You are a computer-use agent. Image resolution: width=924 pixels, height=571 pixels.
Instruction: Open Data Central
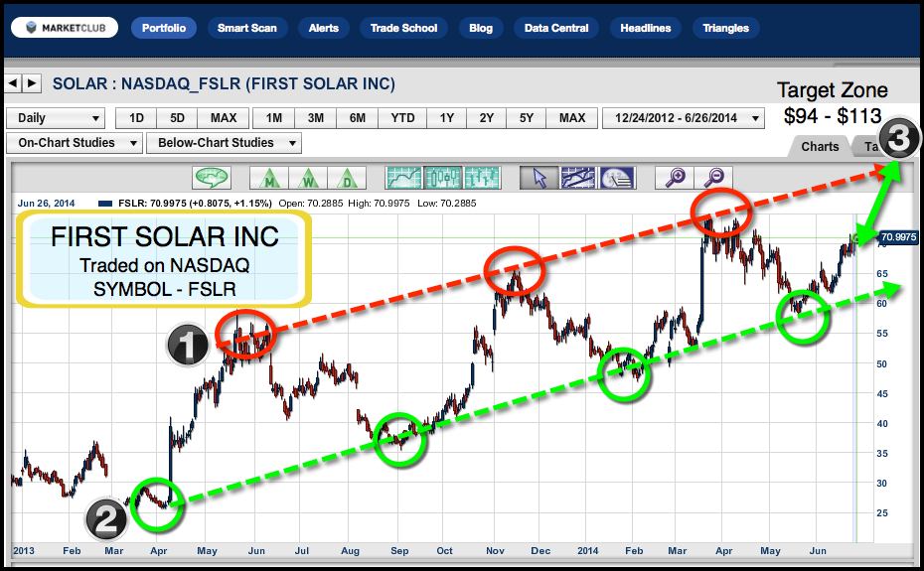click(556, 28)
